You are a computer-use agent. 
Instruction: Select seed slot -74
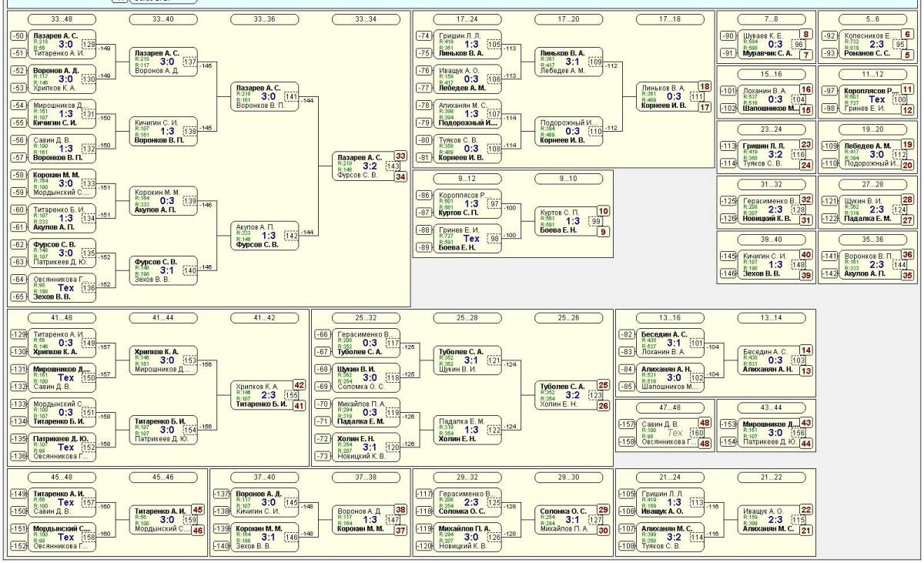424,35
